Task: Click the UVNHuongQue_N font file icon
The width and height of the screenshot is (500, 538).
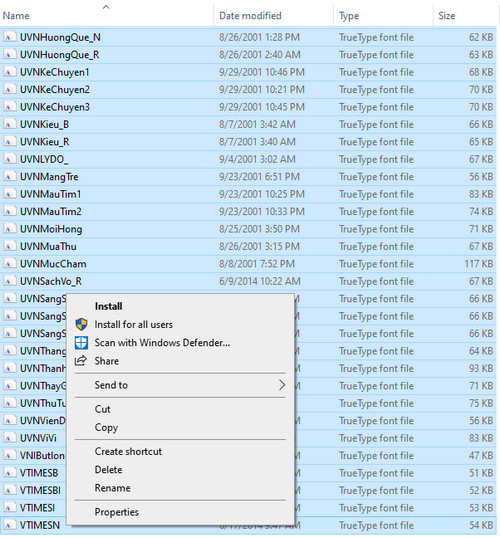Action: [x=10, y=37]
